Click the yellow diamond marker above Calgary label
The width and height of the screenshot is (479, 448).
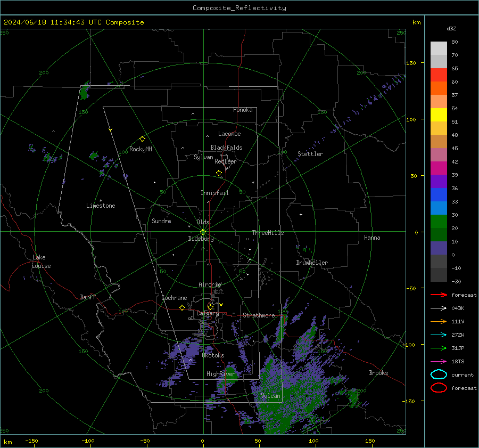[210, 307]
